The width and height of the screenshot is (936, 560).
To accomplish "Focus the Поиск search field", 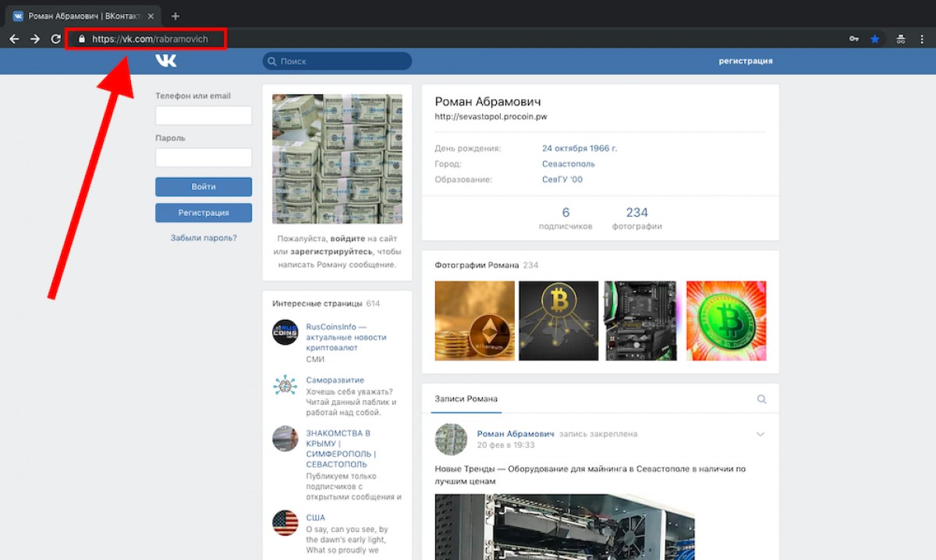I will 337,61.
